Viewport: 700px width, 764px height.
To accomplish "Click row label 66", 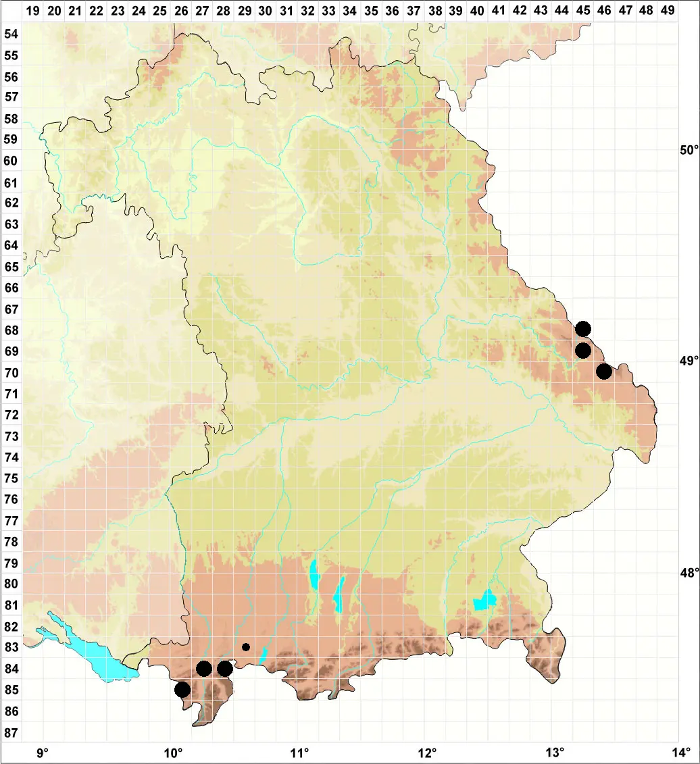I will (x=11, y=288).
